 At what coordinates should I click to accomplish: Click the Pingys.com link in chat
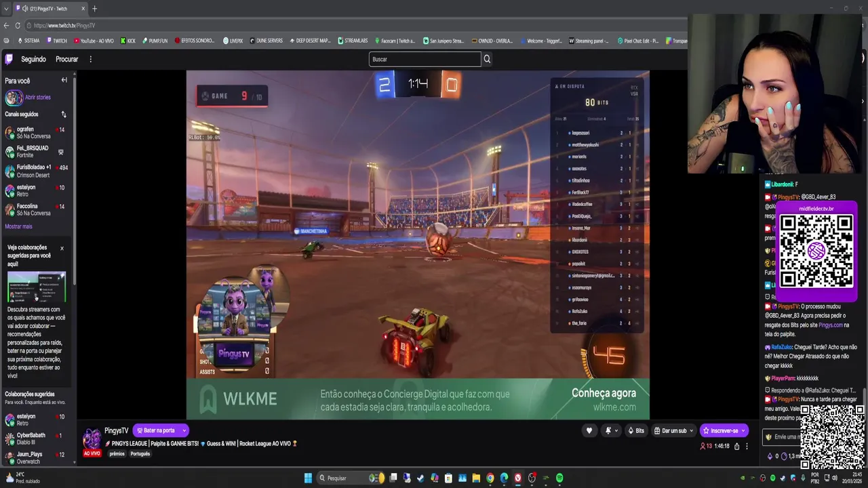(x=830, y=325)
